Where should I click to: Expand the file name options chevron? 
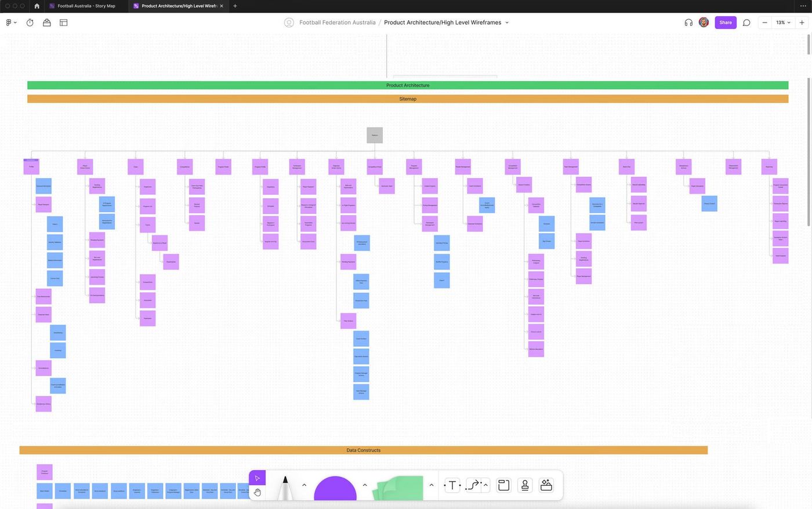[507, 23]
